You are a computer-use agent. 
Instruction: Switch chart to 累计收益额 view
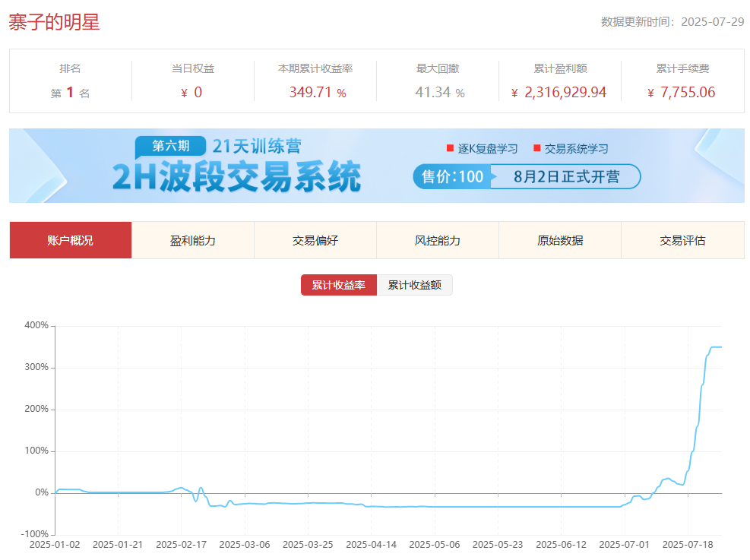[415, 285]
